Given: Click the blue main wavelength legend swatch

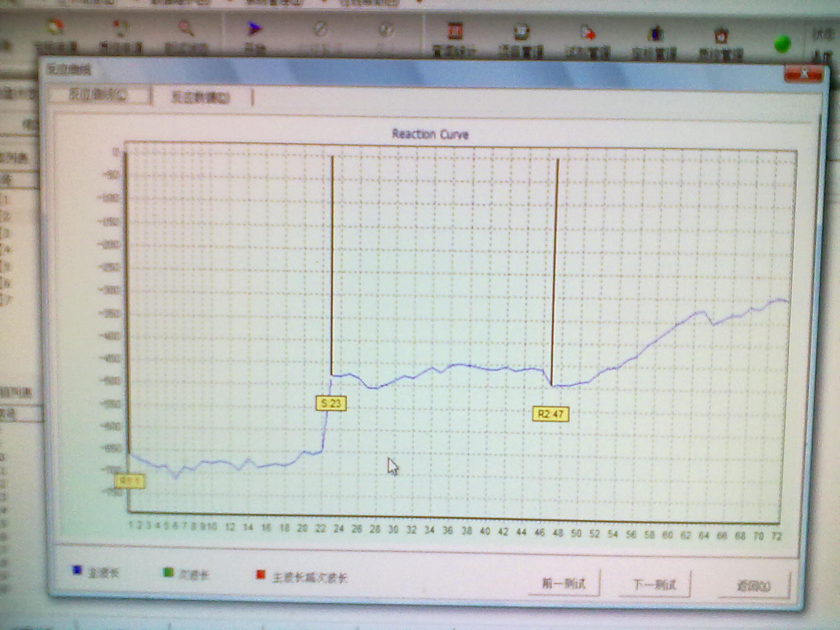Looking at the screenshot, I should click(x=77, y=570).
